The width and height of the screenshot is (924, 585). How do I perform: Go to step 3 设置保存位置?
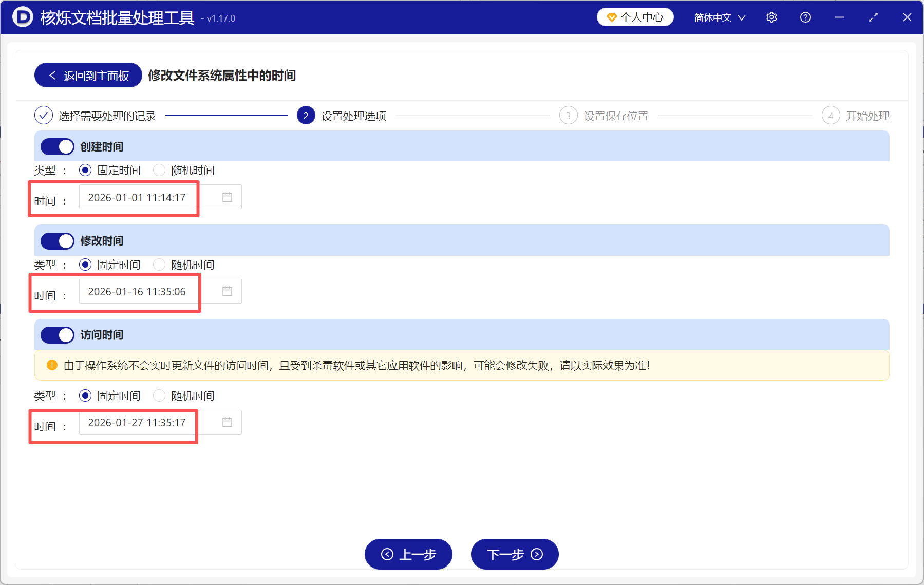568,116
